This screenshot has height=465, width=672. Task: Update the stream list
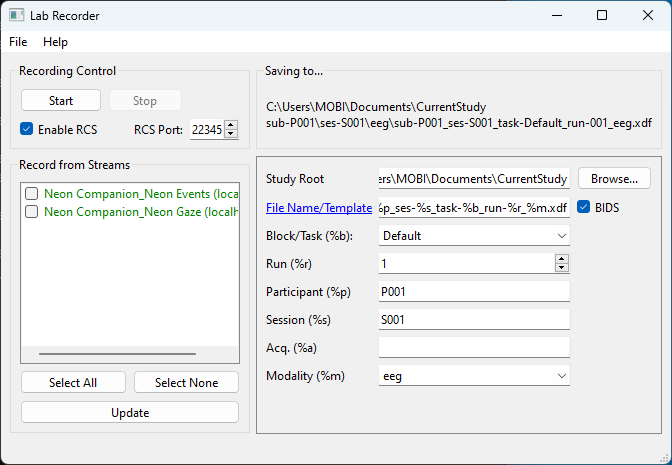tap(130, 412)
